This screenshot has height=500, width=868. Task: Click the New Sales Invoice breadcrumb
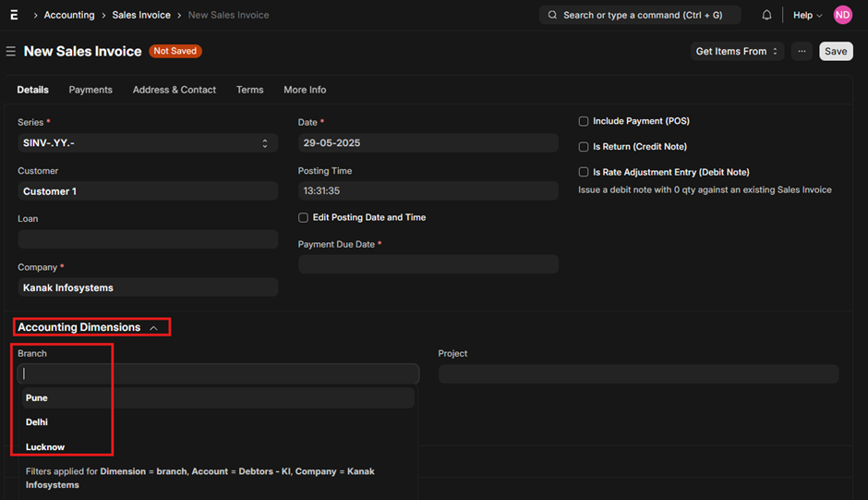pos(229,15)
